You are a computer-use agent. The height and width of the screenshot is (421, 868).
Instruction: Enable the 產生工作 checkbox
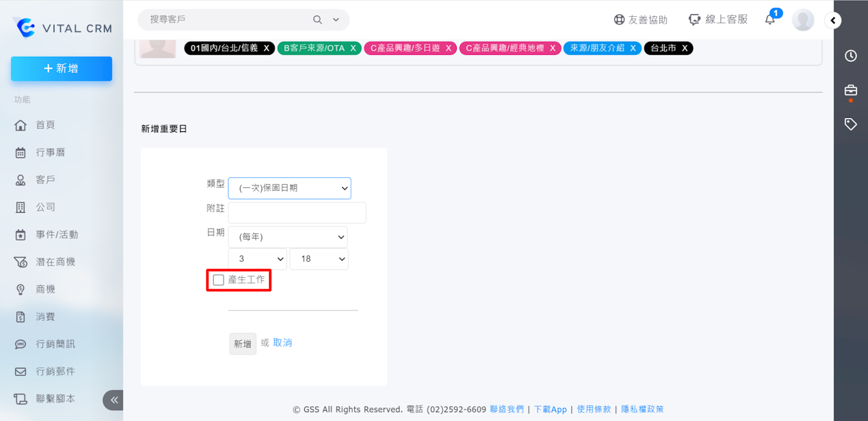click(219, 280)
